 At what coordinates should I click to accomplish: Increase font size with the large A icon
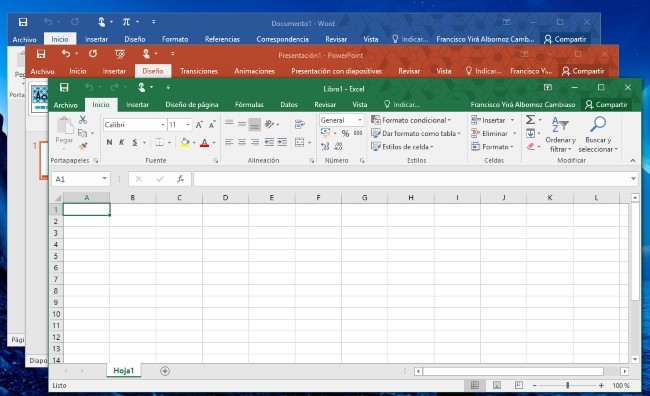tap(199, 125)
